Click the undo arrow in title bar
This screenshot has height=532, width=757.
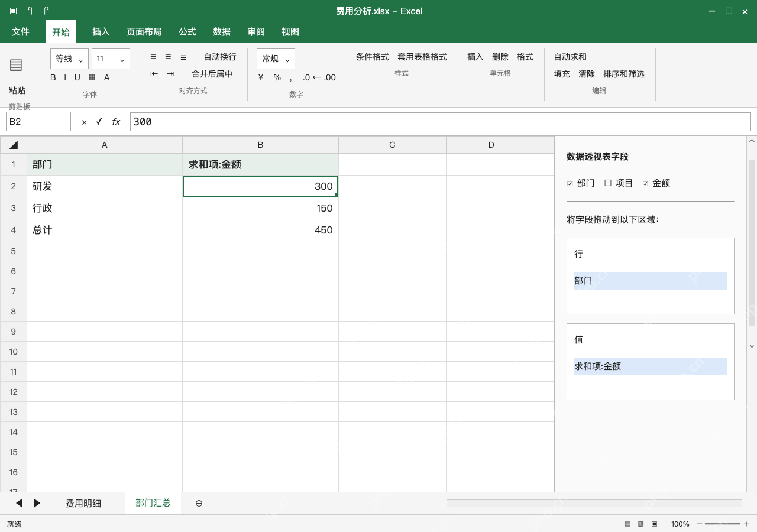pyautogui.click(x=30, y=11)
